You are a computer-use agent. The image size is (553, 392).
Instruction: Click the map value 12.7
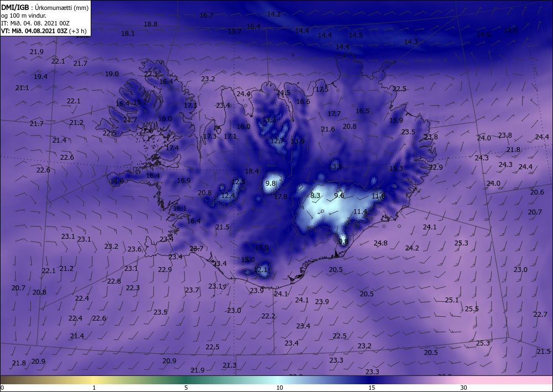[x=277, y=141]
